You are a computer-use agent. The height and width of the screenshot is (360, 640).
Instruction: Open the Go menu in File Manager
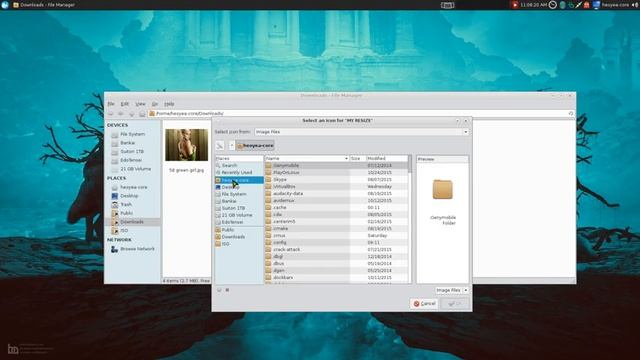(x=155, y=104)
